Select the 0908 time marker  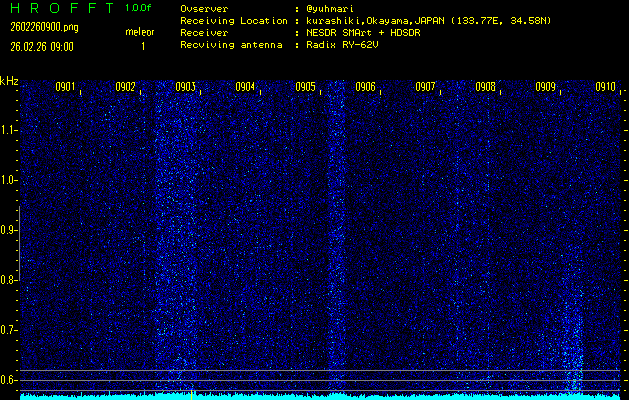click(485, 87)
